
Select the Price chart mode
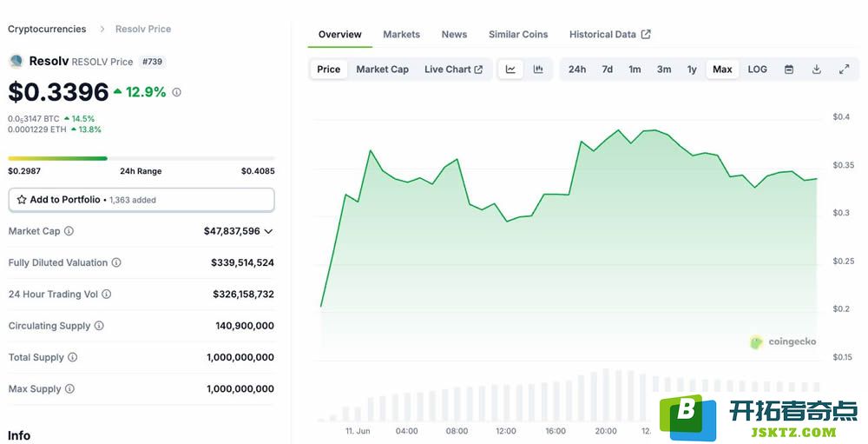coord(329,70)
